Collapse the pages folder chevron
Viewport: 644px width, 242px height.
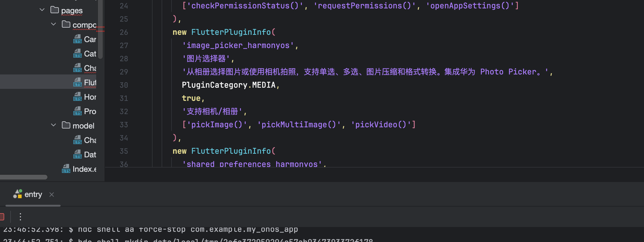[42, 10]
